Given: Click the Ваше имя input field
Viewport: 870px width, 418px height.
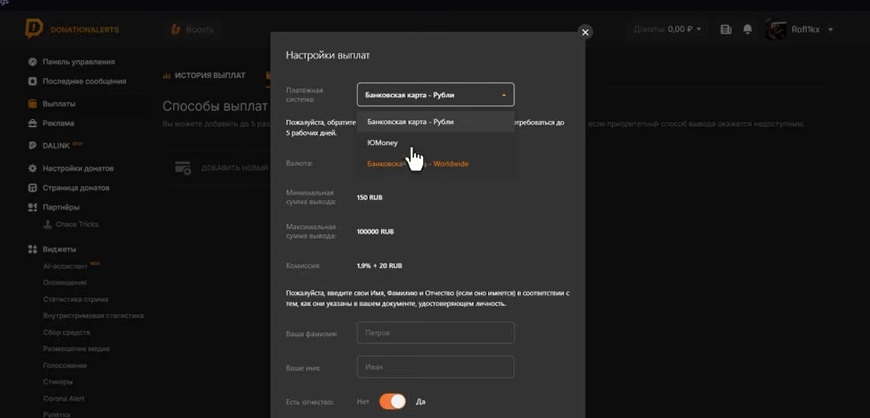Looking at the screenshot, I should pos(436,367).
